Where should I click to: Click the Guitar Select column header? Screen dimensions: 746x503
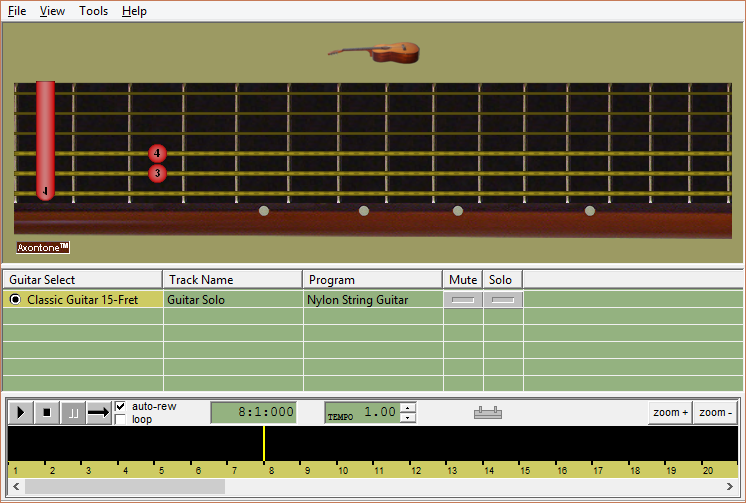[82, 279]
